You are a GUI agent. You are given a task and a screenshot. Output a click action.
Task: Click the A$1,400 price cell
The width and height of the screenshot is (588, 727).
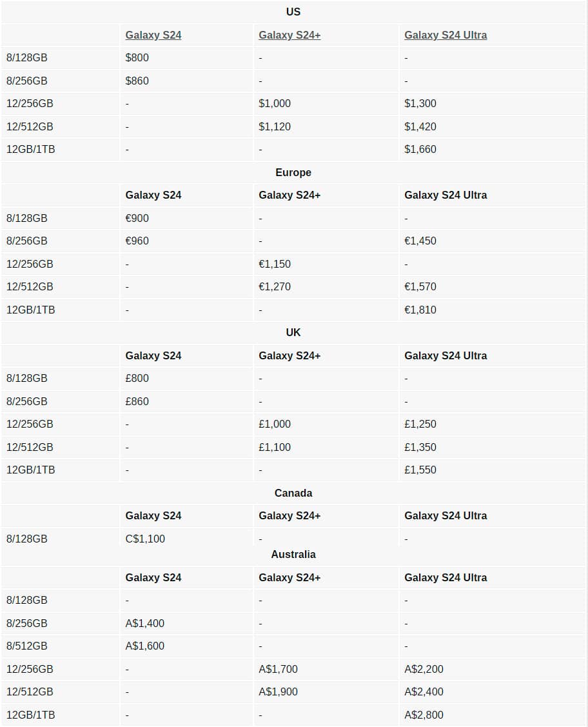pyautogui.click(x=145, y=623)
